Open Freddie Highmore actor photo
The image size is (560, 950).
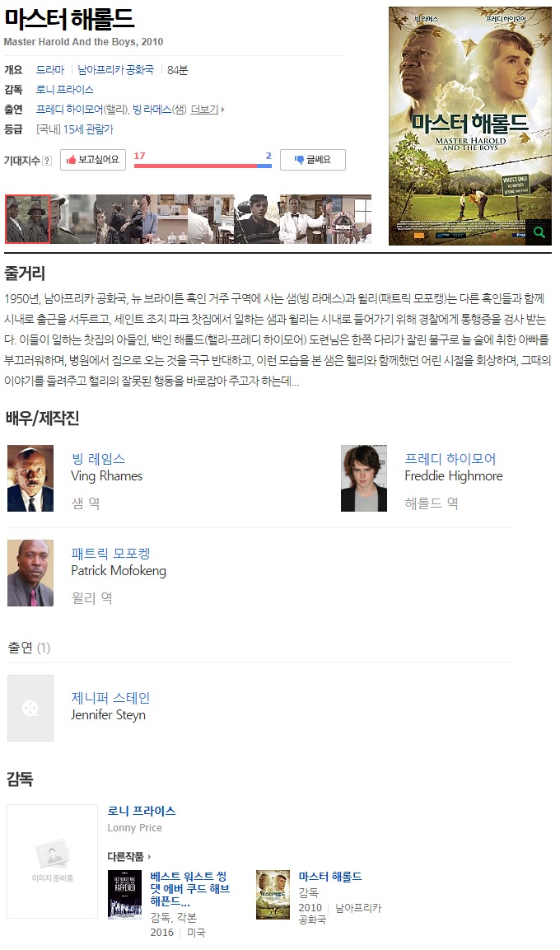coord(364,478)
